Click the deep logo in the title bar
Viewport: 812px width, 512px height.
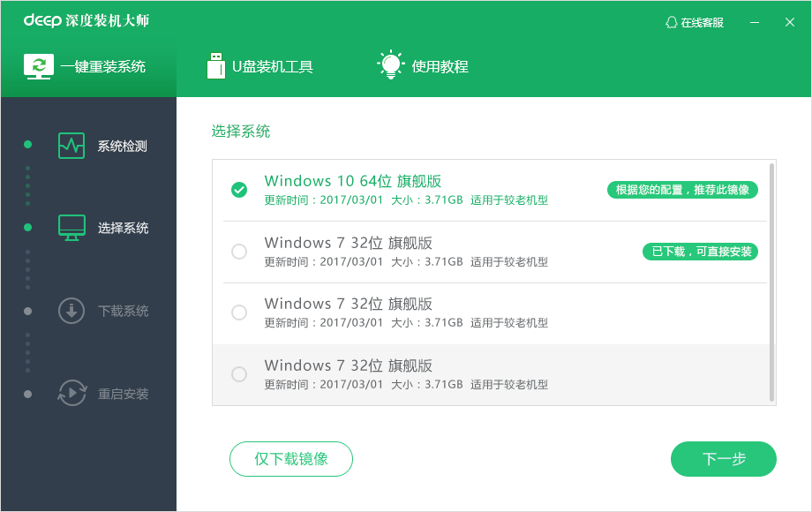coord(42,20)
